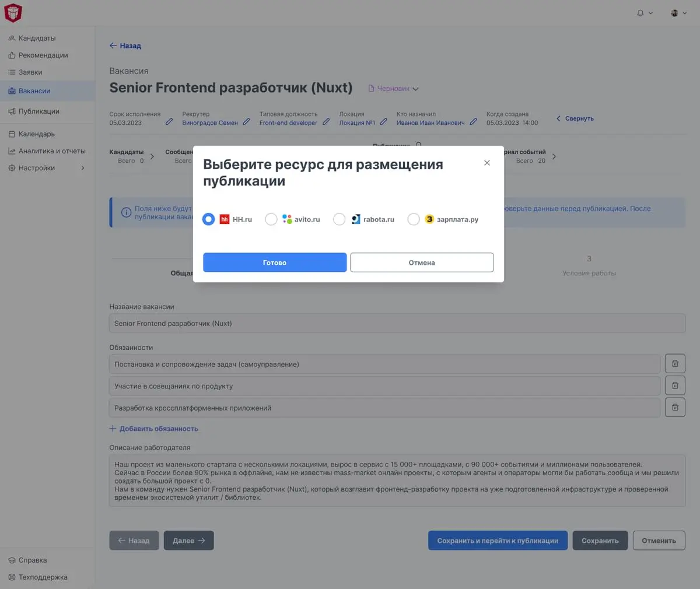The image size is (700, 589).
Task: Edit the Рекрутер field with pencil icon
Action: 247,122
